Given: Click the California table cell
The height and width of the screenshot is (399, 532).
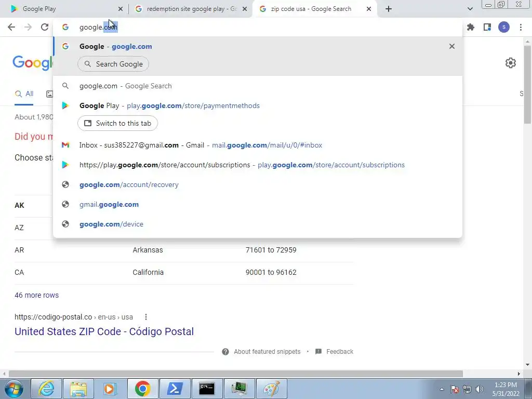Looking at the screenshot, I should pyautogui.click(x=148, y=272).
